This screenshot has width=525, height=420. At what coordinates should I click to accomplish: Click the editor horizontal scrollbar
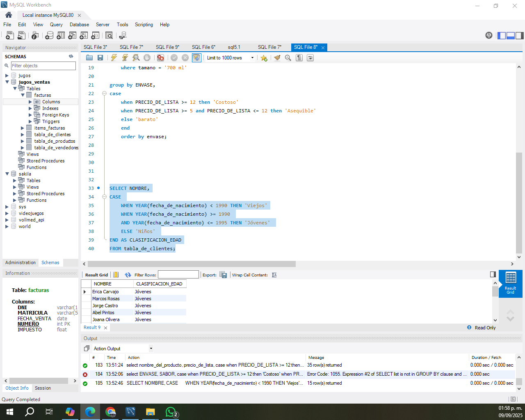pos(192,264)
